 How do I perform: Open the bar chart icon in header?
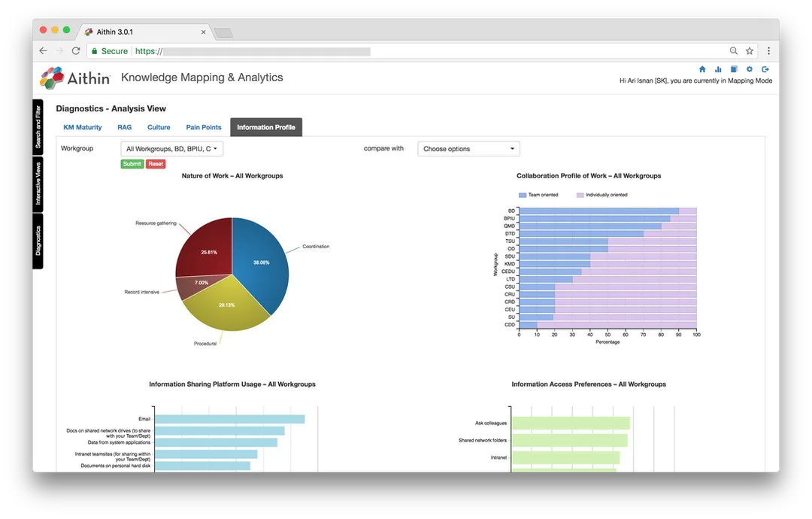point(718,69)
